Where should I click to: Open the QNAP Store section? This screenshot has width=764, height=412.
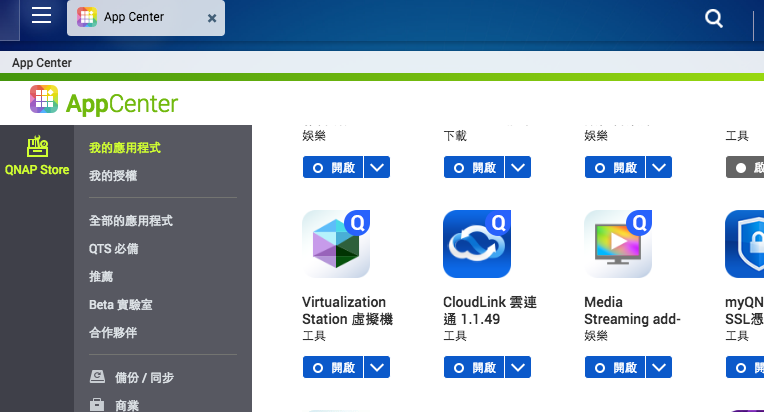[x=37, y=156]
